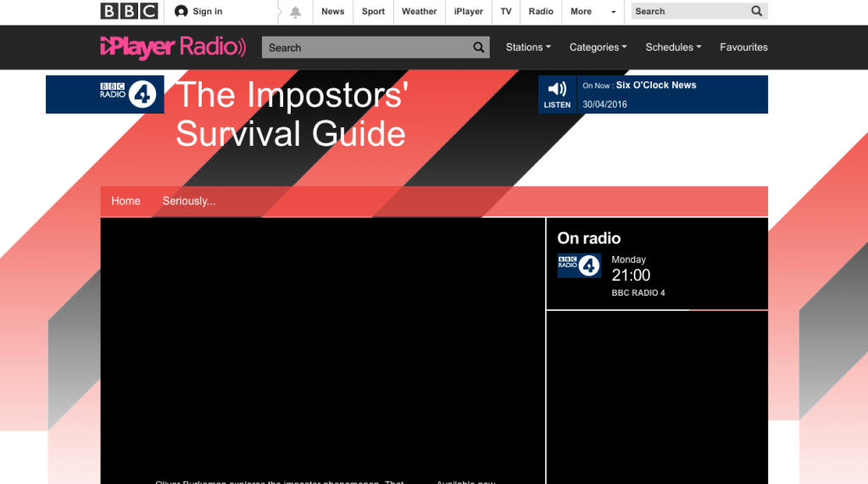
Task: Open the Categories dropdown
Action: 598,47
